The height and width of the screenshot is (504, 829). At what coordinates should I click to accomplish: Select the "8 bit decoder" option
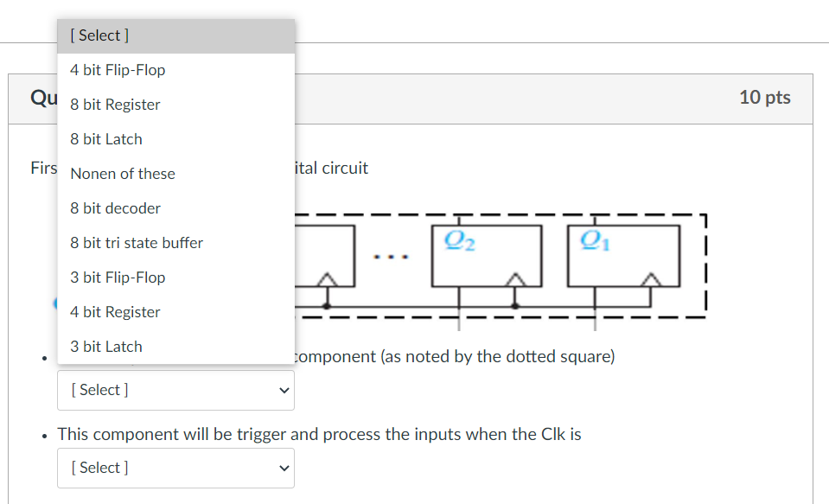point(115,208)
